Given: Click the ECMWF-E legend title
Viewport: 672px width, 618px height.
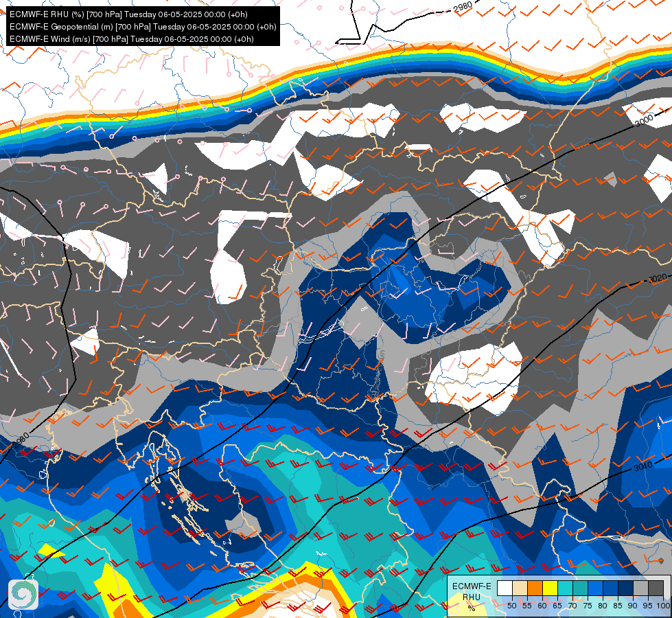Looking at the screenshot, I should click(x=472, y=586).
